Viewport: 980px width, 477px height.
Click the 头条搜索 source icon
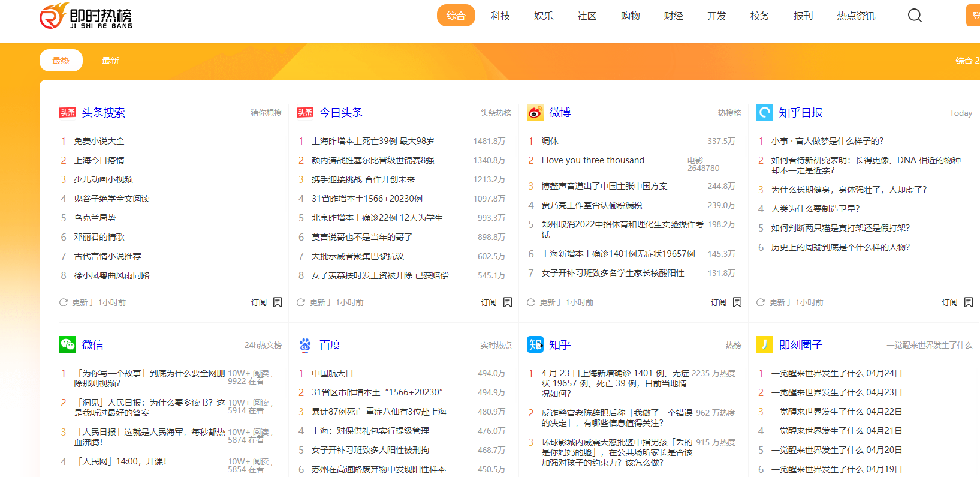(x=68, y=112)
